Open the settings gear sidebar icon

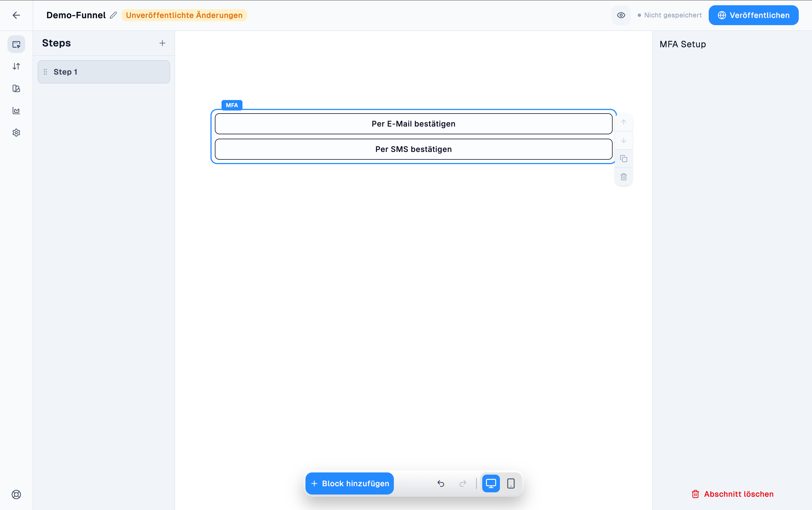click(16, 133)
